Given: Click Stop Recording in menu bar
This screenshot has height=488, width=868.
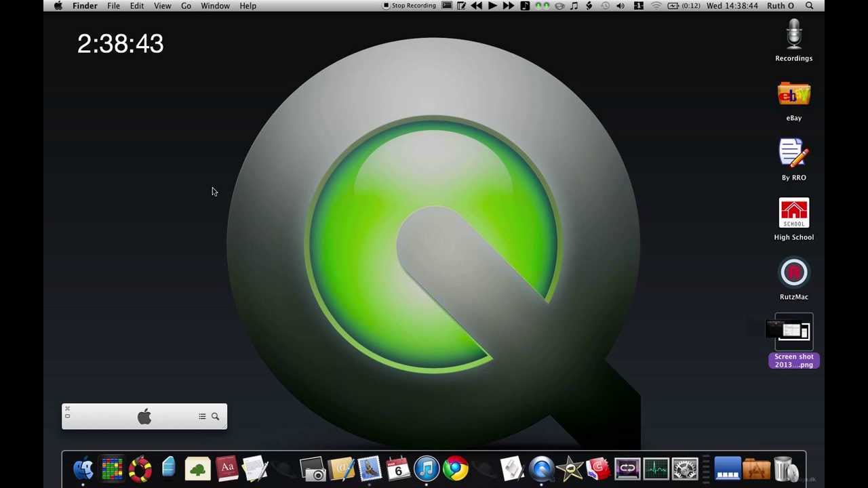Looking at the screenshot, I should pyautogui.click(x=410, y=5).
